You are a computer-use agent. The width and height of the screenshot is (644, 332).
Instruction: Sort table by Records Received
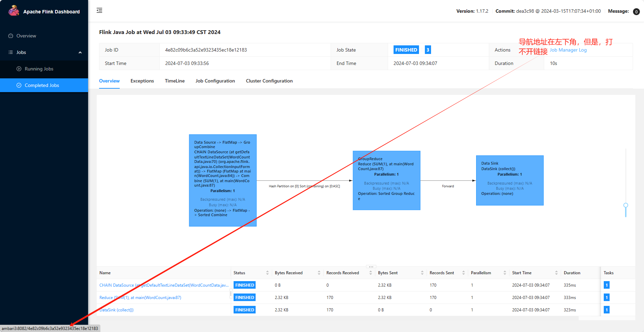click(371, 273)
